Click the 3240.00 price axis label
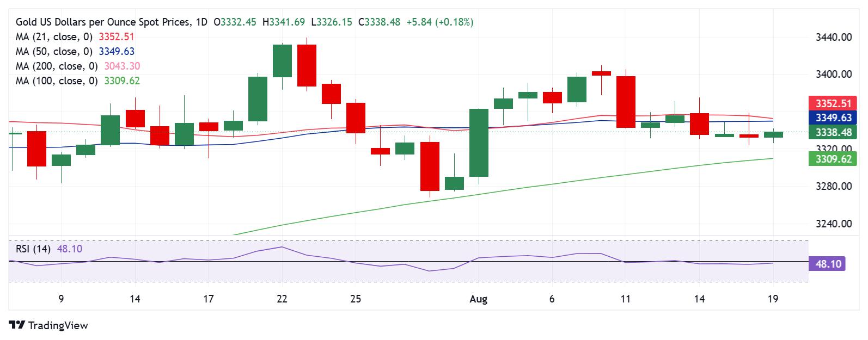 coord(834,224)
